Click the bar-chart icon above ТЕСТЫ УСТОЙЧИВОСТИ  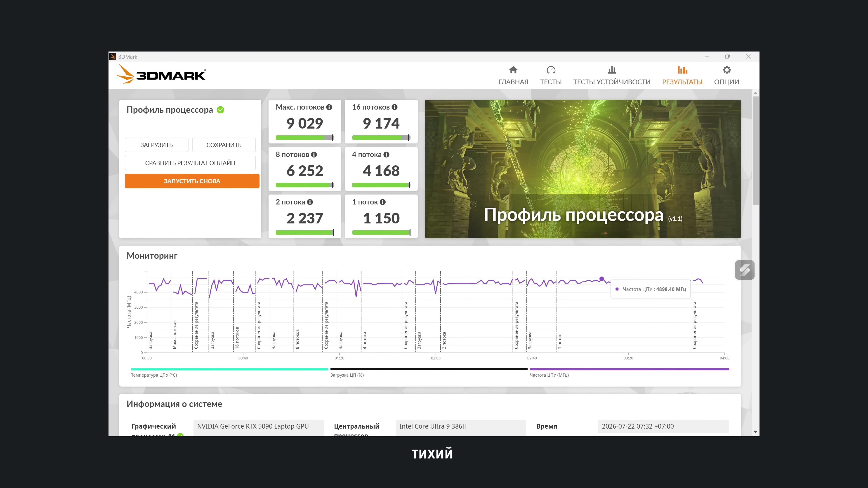coord(612,70)
